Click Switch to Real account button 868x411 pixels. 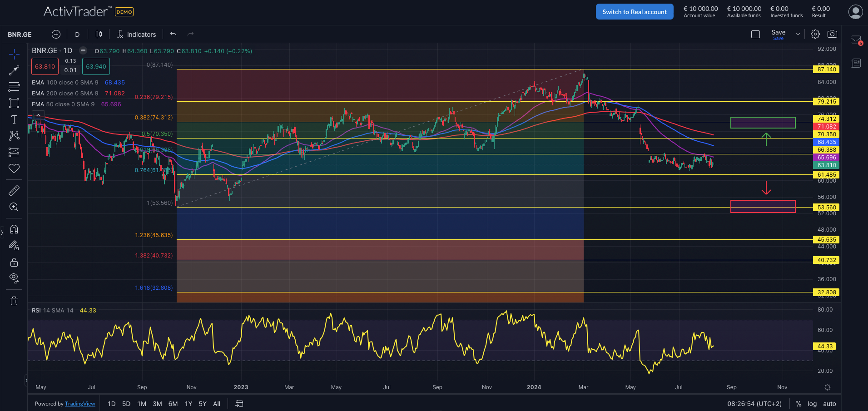pyautogui.click(x=635, y=12)
